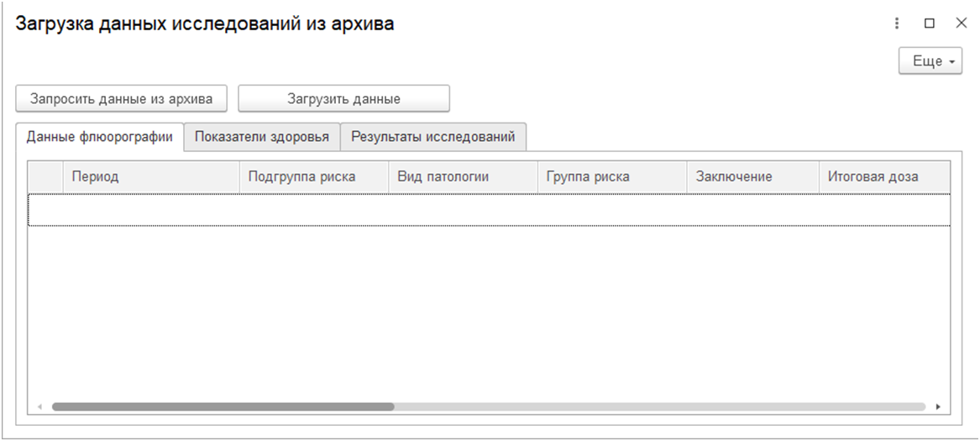Image resolution: width=980 pixels, height=441 pixels.
Task: Maximize the archive loading window
Action: point(930,24)
